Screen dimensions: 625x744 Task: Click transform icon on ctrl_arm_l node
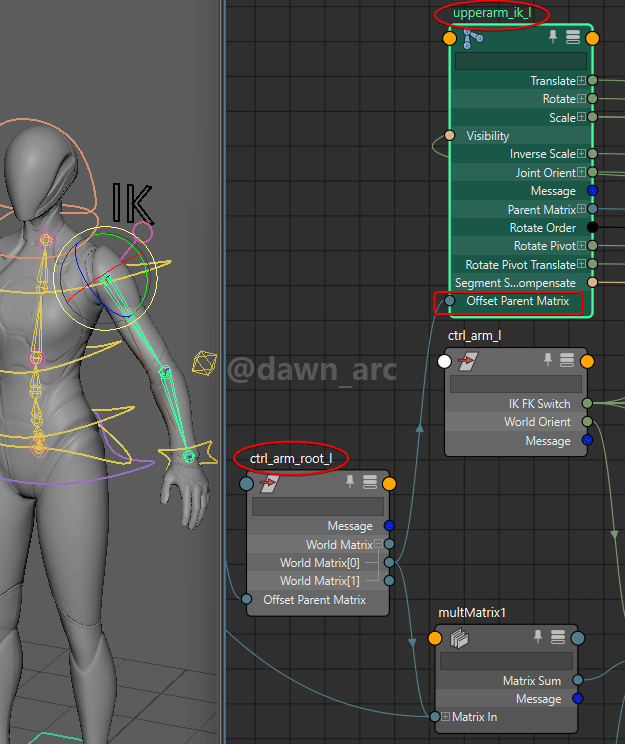tap(468, 361)
